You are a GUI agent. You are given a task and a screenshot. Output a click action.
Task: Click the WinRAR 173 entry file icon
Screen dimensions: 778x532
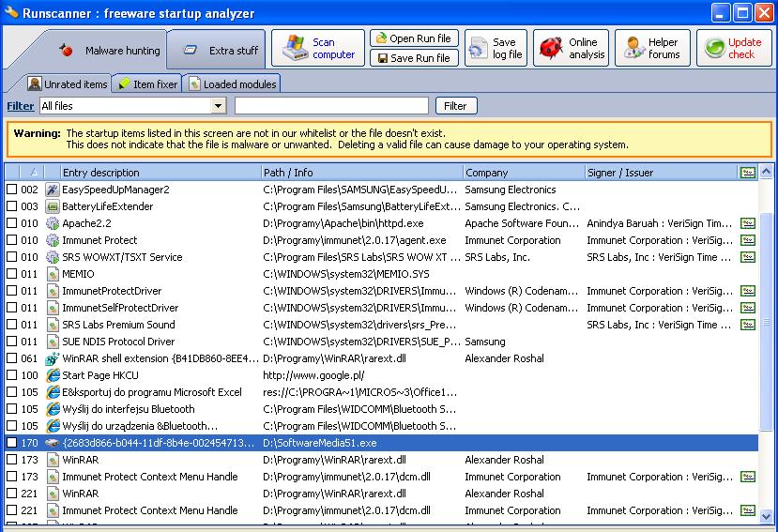(53, 460)
